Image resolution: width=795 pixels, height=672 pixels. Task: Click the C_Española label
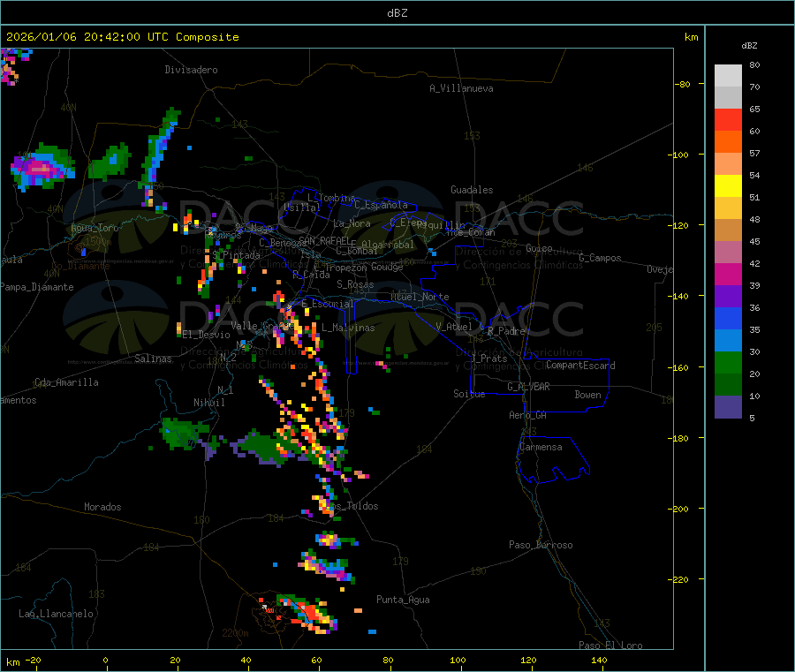(x=381, y=205)
